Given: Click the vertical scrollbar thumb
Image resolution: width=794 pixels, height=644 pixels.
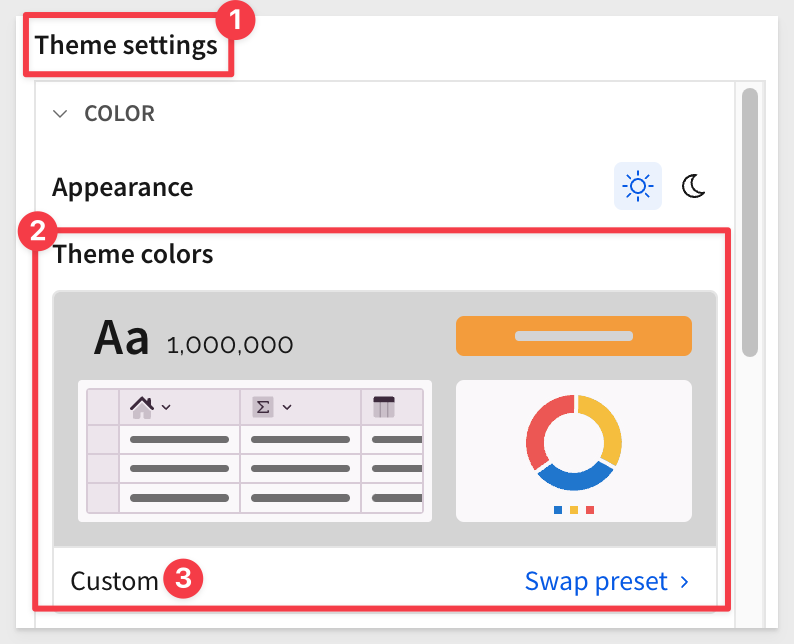Looking at the screenshot, I should [749, 223].
